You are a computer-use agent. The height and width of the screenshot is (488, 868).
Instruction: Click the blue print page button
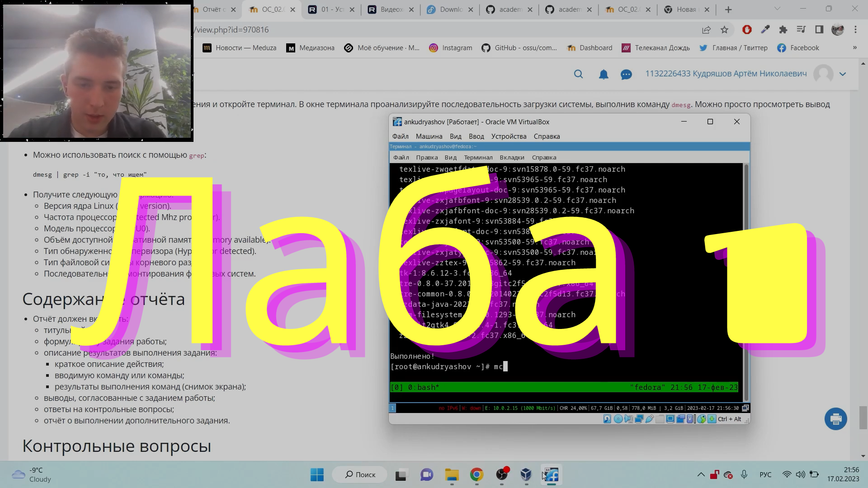click(x=835, y=419)
